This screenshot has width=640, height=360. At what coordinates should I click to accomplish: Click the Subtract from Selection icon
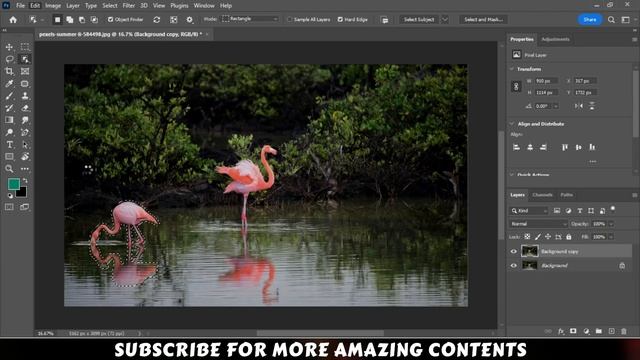(82, 20)
